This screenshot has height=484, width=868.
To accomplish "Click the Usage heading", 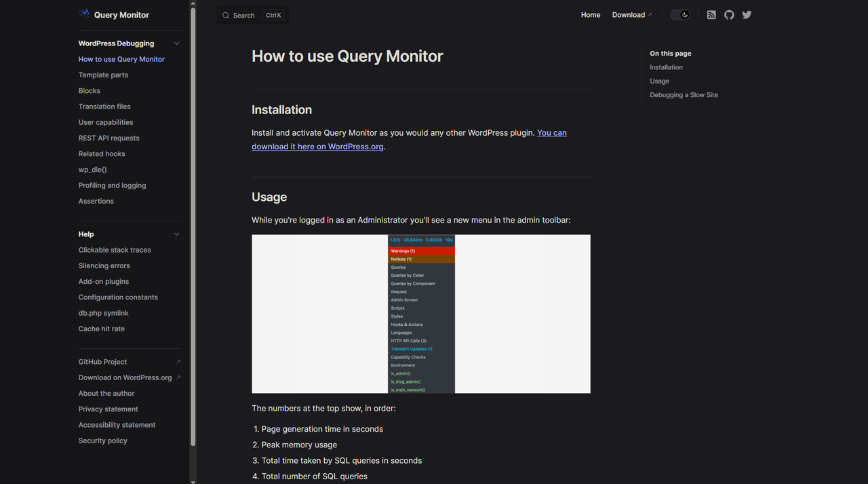I will [269, 197].
